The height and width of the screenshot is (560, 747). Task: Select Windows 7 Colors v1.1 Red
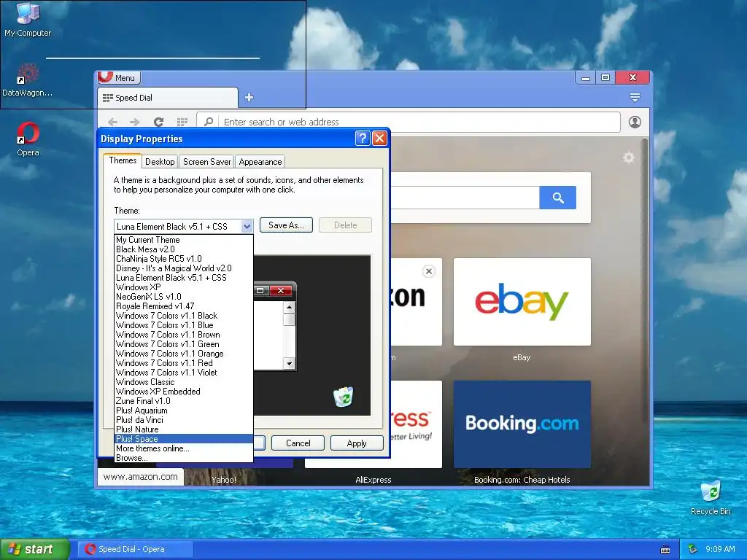click(x=184, y=363)
